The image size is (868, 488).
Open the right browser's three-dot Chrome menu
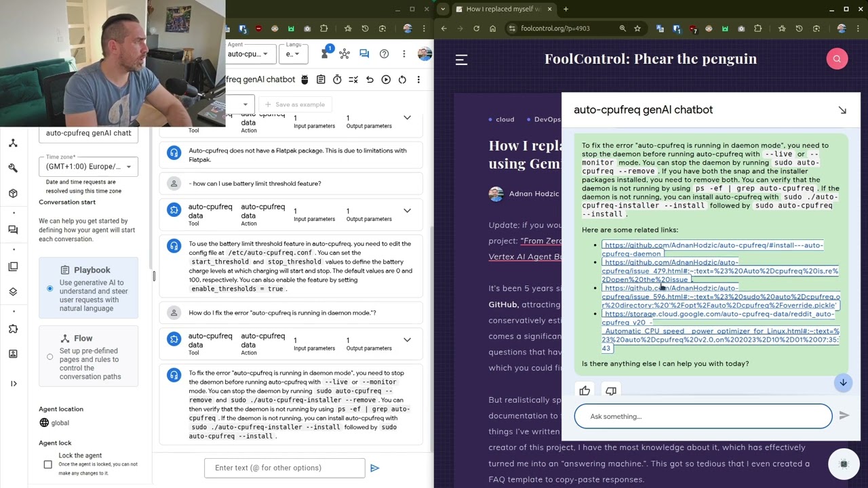[859, 28]
